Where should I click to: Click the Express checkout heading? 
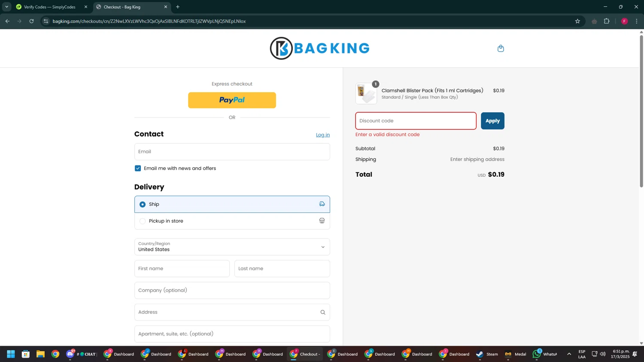(232, 84)
